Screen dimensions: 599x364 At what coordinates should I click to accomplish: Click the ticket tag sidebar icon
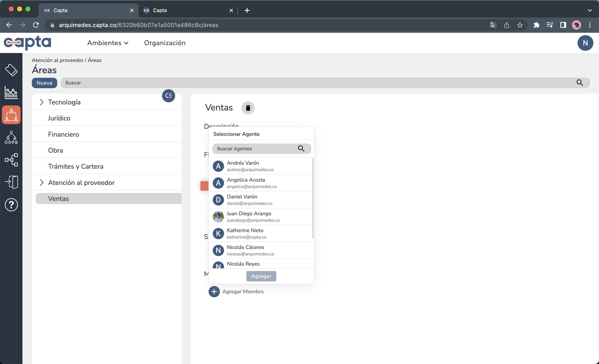tap(11, 70)
